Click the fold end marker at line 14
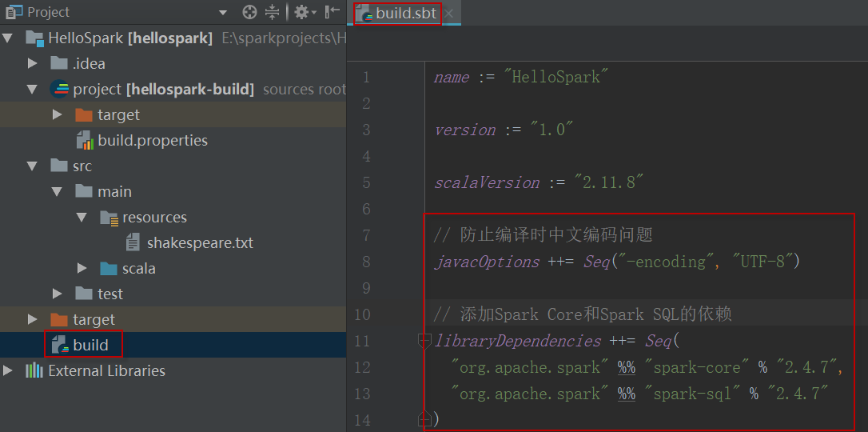 pyautogui.click(x=424, y=418)
